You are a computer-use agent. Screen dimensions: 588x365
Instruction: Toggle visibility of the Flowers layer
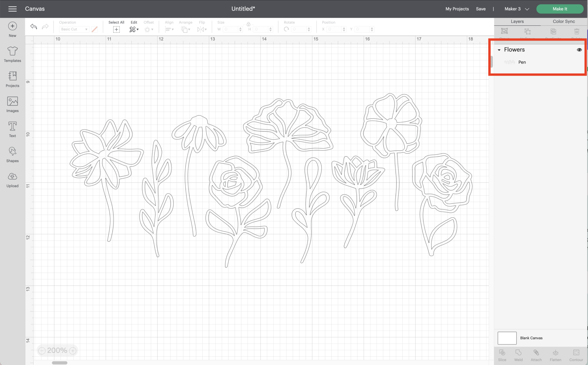click(x=579, y=50)
